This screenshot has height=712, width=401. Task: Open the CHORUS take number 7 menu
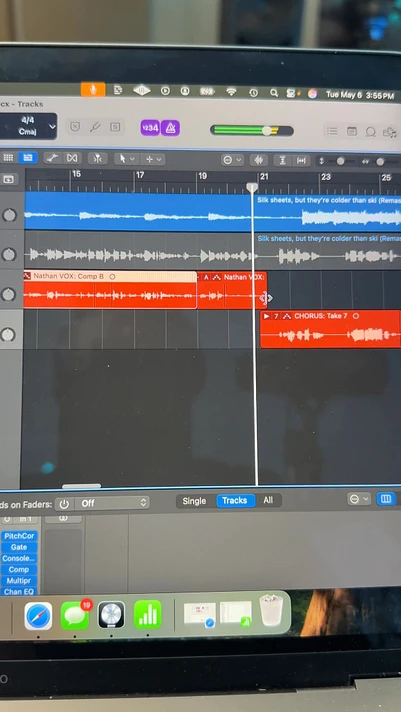click(x=276, y=316)
